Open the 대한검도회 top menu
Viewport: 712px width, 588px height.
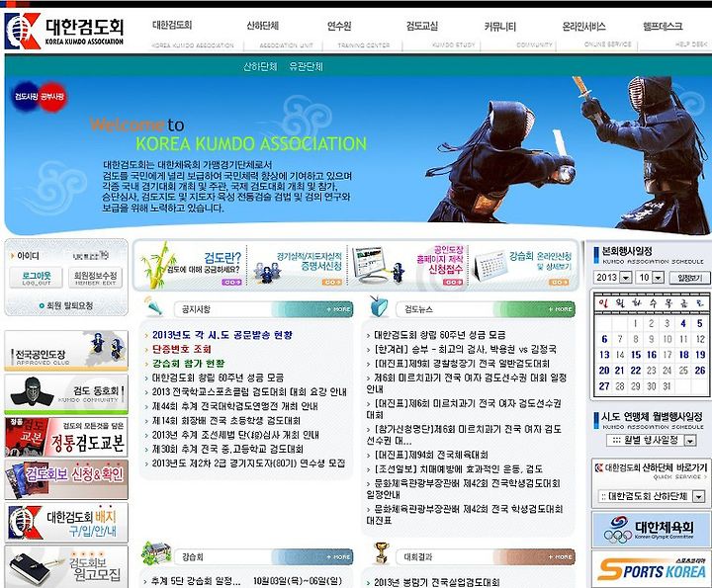pos(172,26)
